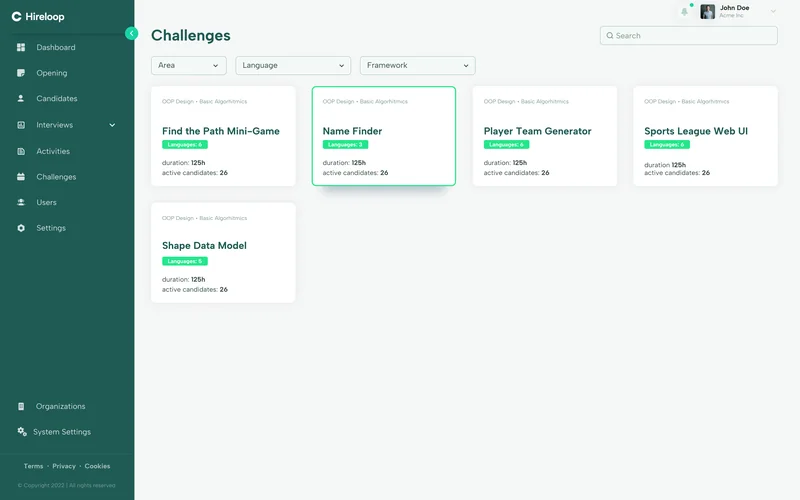
Task: Click the Activities document icon
Action: [21, 152]
